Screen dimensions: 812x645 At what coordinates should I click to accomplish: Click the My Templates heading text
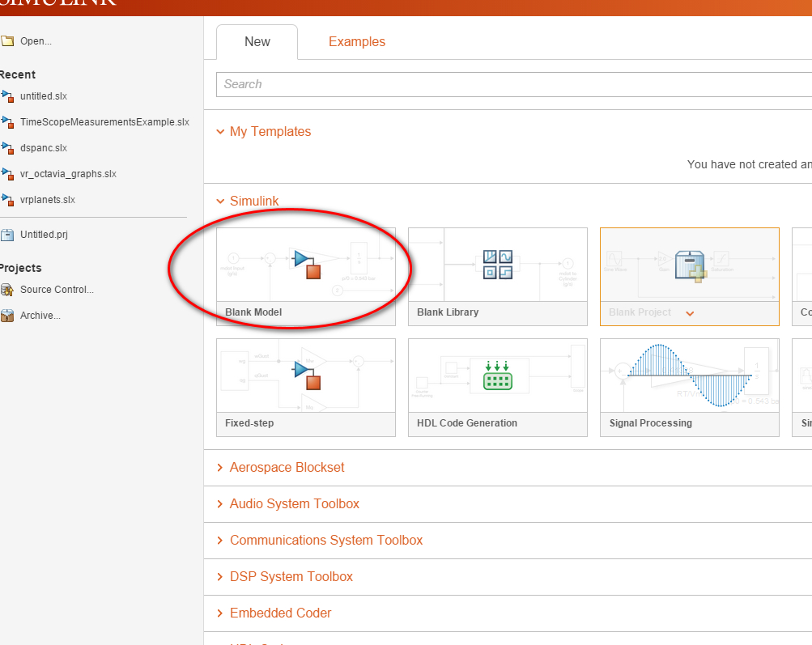pos(270,131)
